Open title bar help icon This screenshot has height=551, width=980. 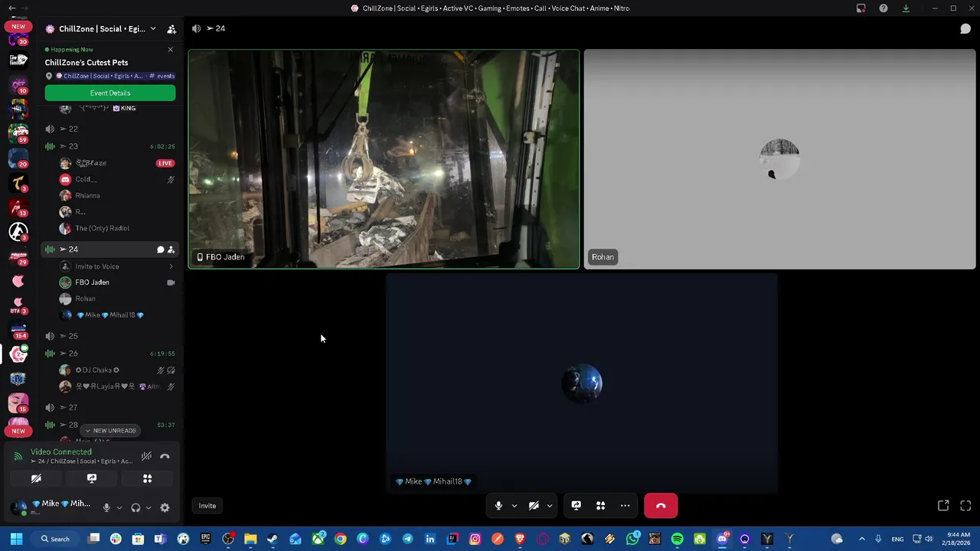click(884, 8)
